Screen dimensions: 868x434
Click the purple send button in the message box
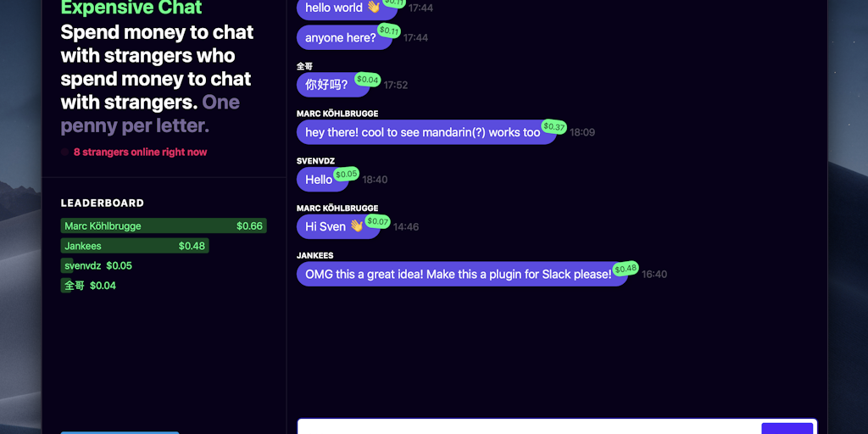[787, 428]
